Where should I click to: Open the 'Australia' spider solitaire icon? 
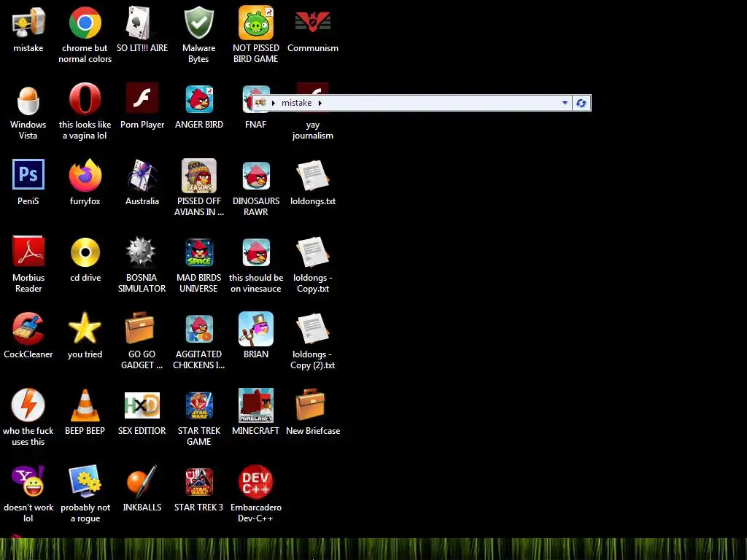pos(142,175)
